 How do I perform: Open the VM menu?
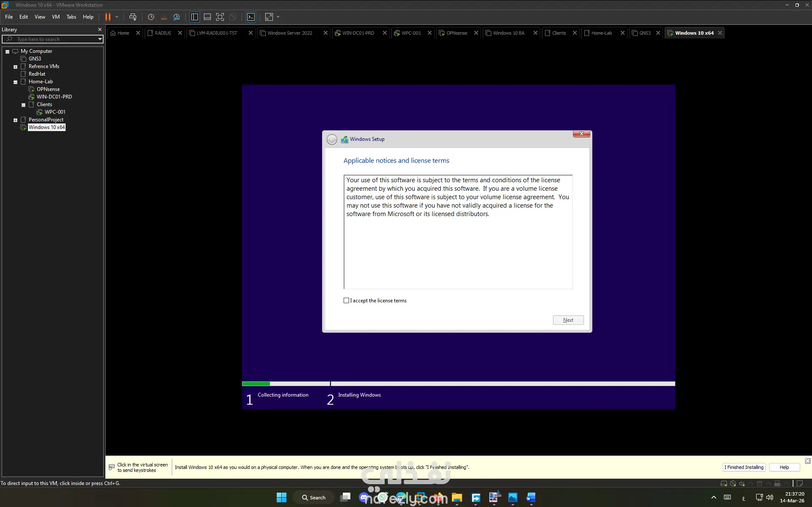click(x=56, y=17)
